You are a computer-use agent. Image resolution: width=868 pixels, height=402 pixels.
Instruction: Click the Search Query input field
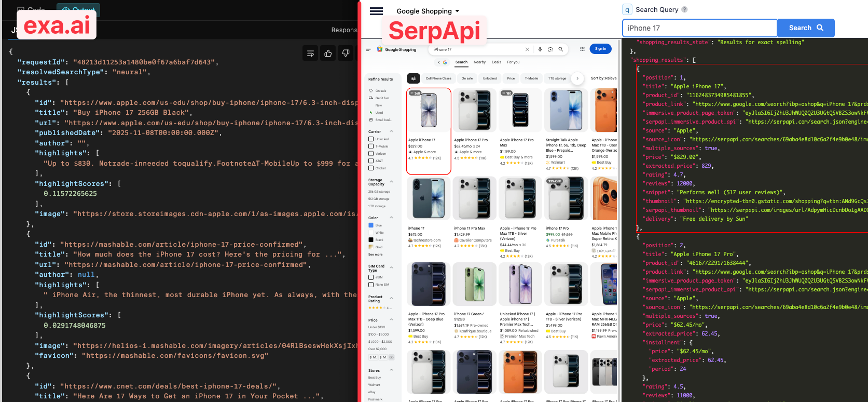[x=699, y=28]
